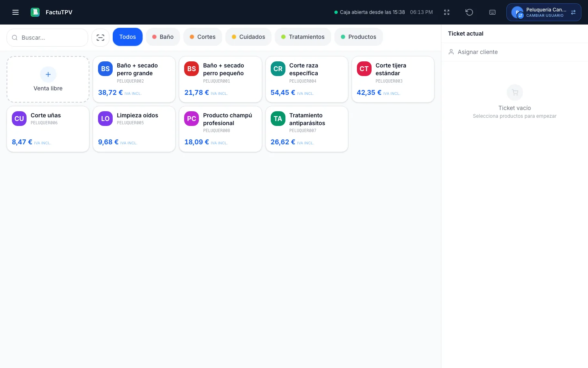
Task: Open Peluquería Can... user switcher
Action: [x=544, y=12]
